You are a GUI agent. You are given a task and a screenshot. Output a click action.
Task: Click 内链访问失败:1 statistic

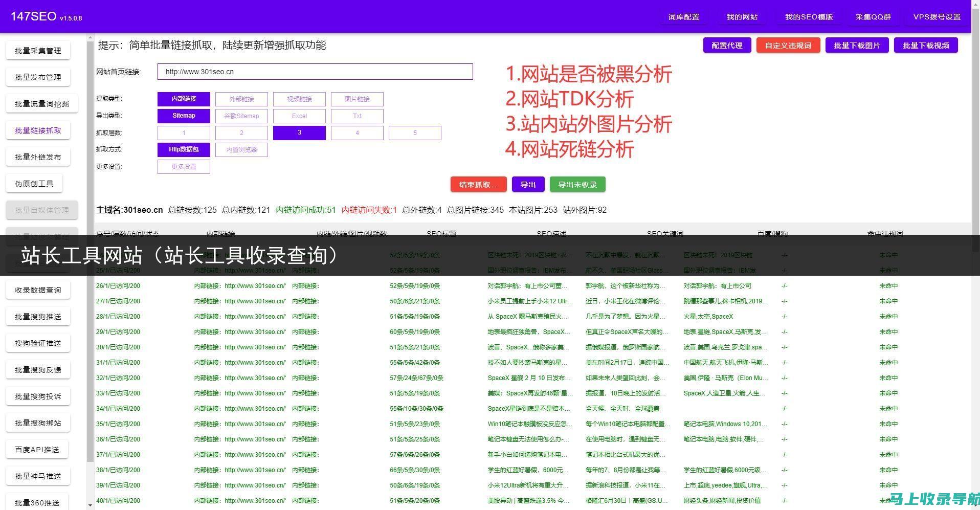pos(369,210)
